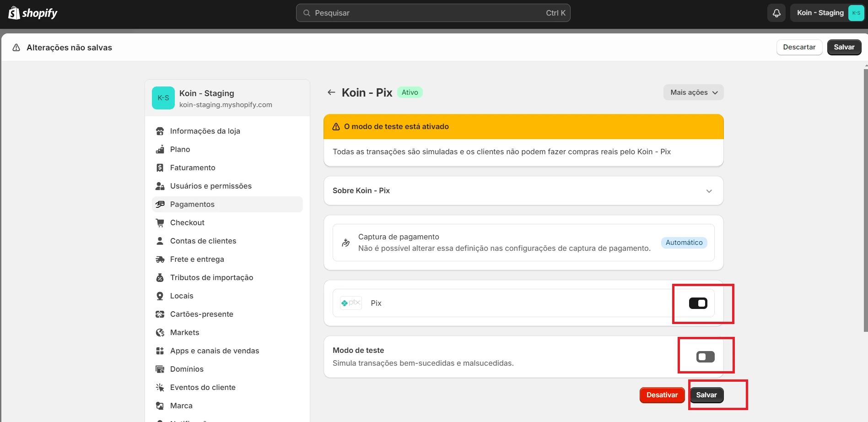Open Locais settings
Viewport: 868px width, 422px height.
pyautogui.click(x=227, y=296)
